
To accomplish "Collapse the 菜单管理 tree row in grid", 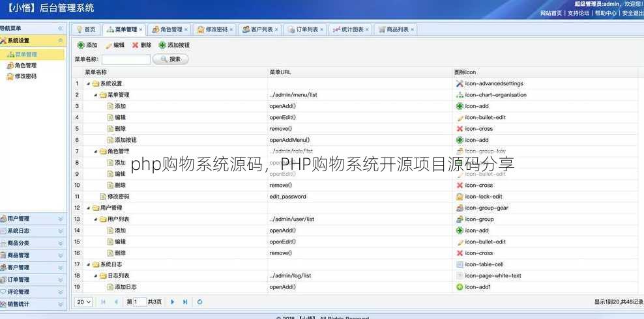I will [96, 95].
